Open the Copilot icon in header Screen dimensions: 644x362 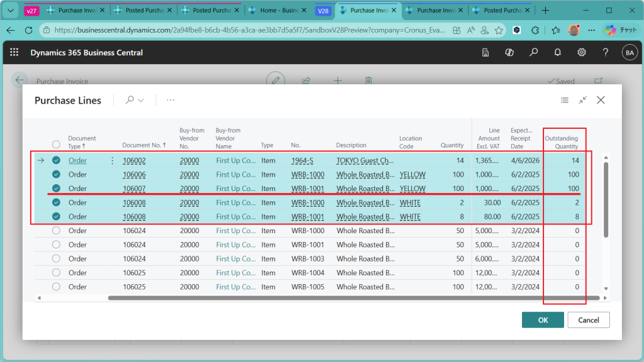[509, 53]
